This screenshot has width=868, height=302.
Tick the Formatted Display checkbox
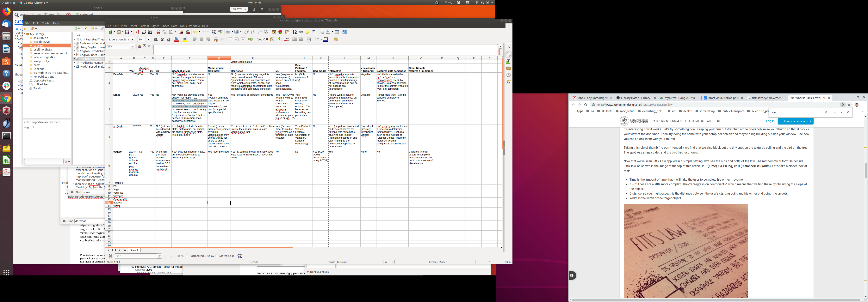point(187,256)
